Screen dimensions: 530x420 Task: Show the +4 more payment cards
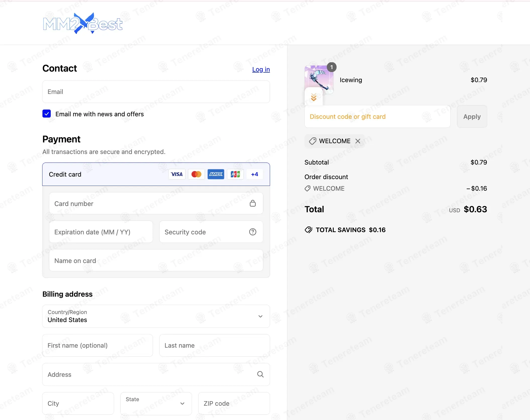tap(254, 174)
